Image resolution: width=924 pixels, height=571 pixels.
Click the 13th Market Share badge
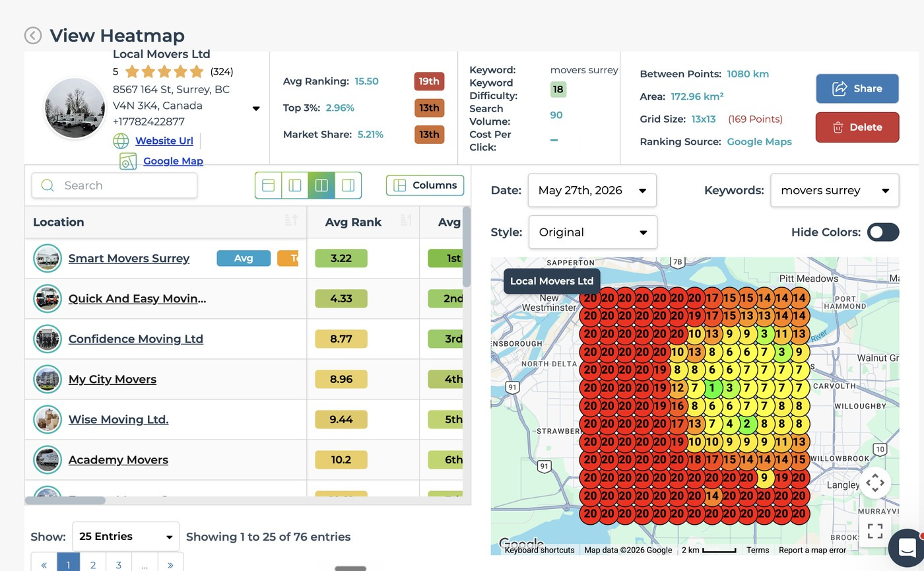[429, 134]
